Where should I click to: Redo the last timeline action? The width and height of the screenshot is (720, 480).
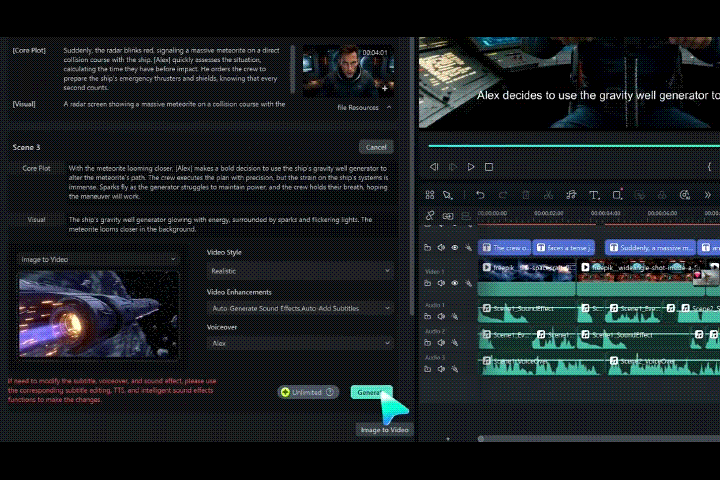[503, 195]
